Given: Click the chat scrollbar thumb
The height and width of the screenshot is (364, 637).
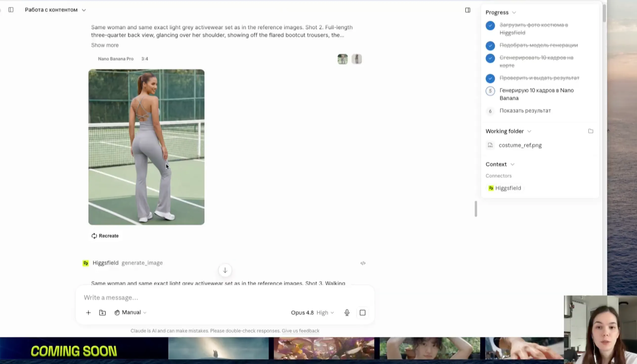Looking at the screenshot, I should point(476,209).
